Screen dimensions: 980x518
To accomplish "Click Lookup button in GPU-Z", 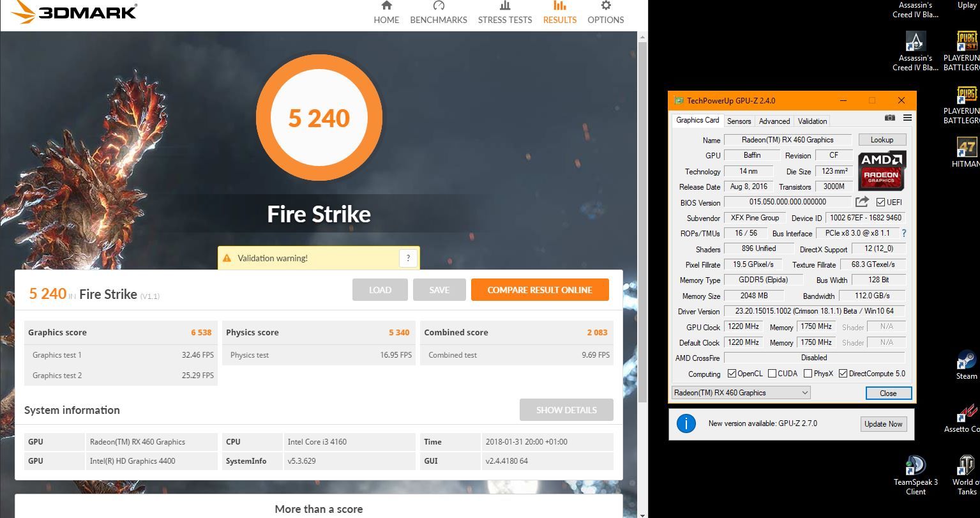I will tap(882, 140).
